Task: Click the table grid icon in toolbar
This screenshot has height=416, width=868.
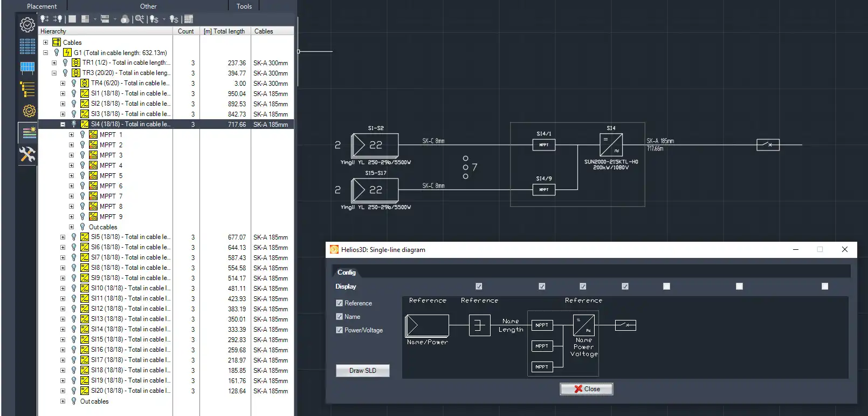Action: [189, 19]
